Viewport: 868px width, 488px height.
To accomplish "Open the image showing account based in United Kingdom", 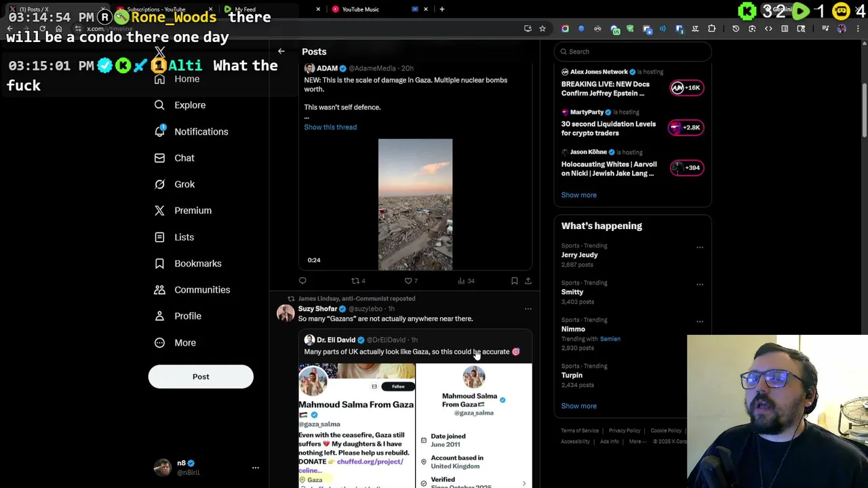I will click(x=474, y=426).
